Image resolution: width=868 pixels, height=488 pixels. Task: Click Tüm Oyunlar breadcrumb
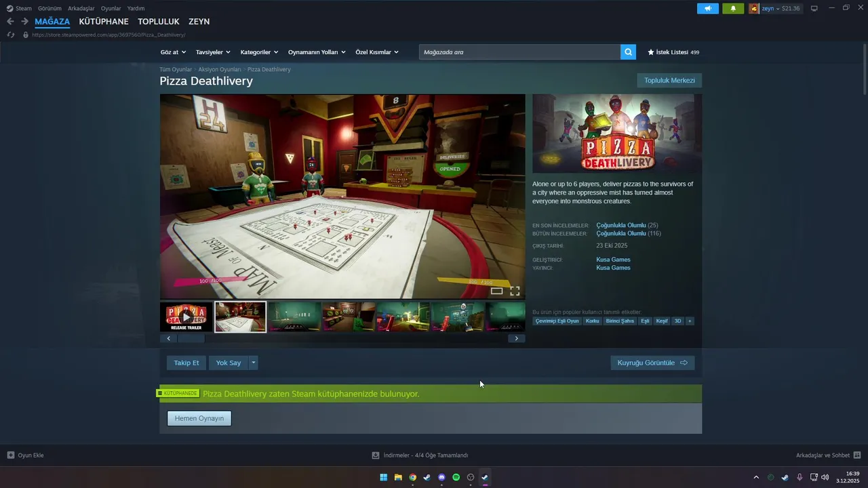click(176, 70)
